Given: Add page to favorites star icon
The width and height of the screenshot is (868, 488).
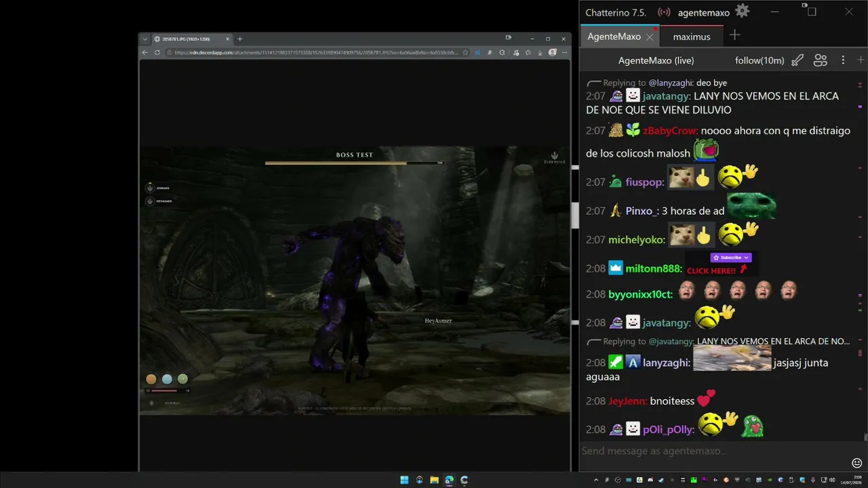Looking at the screenshot, I should pyautogui.click(x=465, y=52).
